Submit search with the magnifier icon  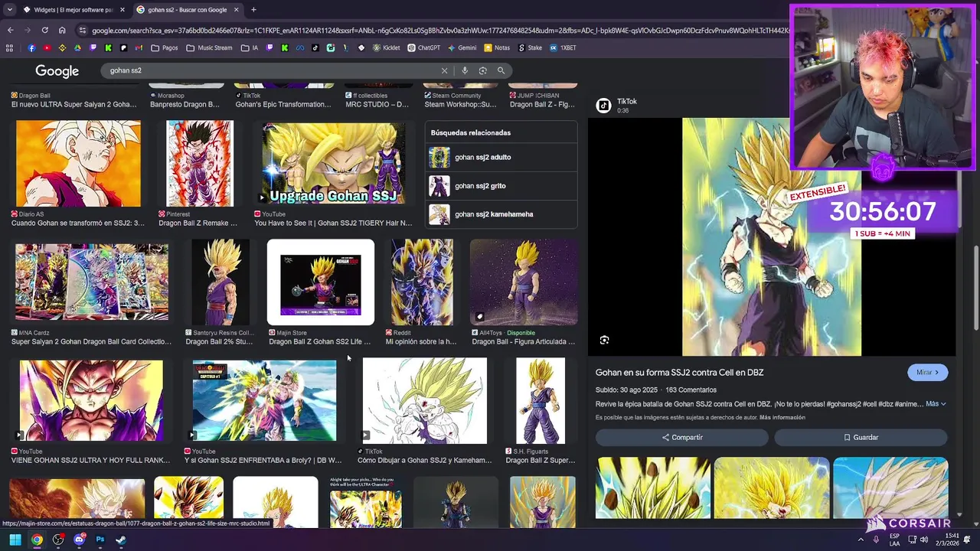501,70
